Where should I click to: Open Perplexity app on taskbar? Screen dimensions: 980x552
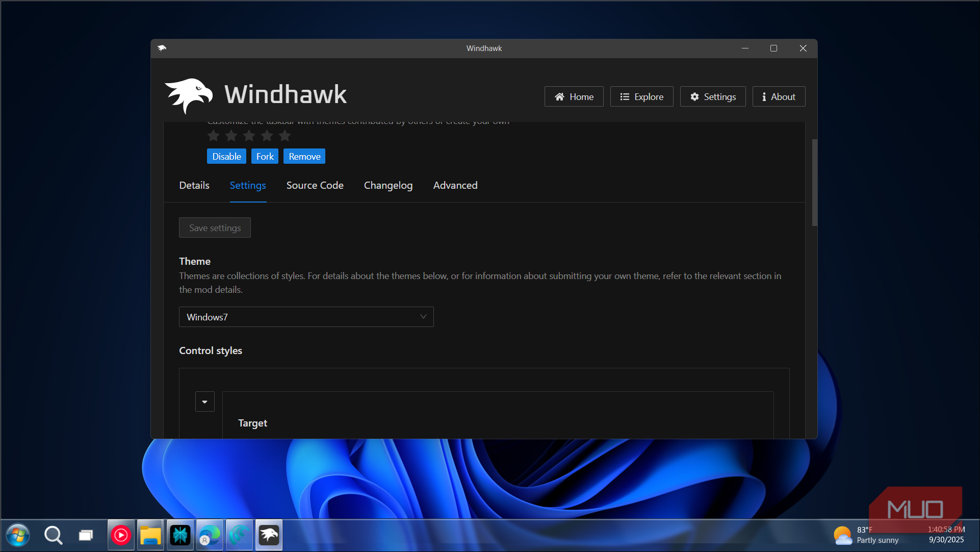[180, 535]
